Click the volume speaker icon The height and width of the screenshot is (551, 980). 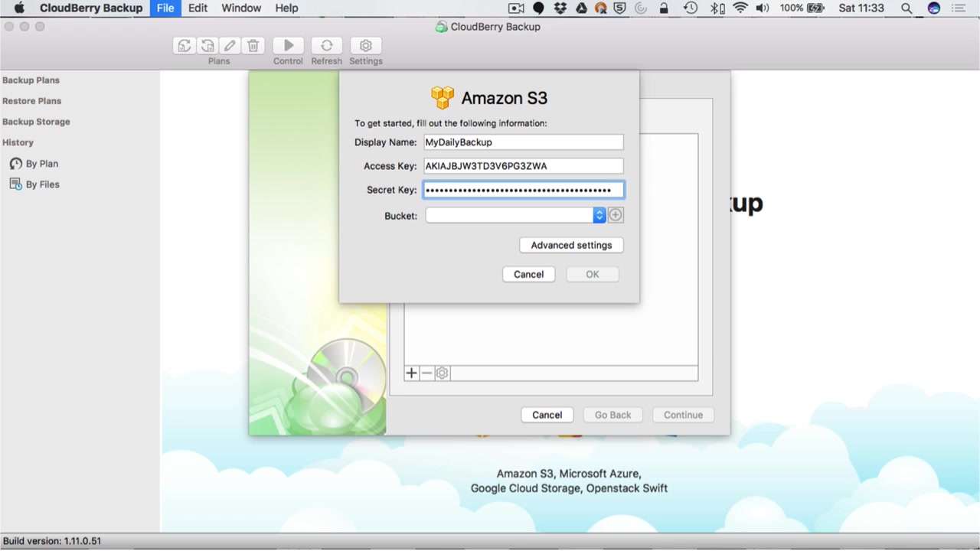point(763,8)
